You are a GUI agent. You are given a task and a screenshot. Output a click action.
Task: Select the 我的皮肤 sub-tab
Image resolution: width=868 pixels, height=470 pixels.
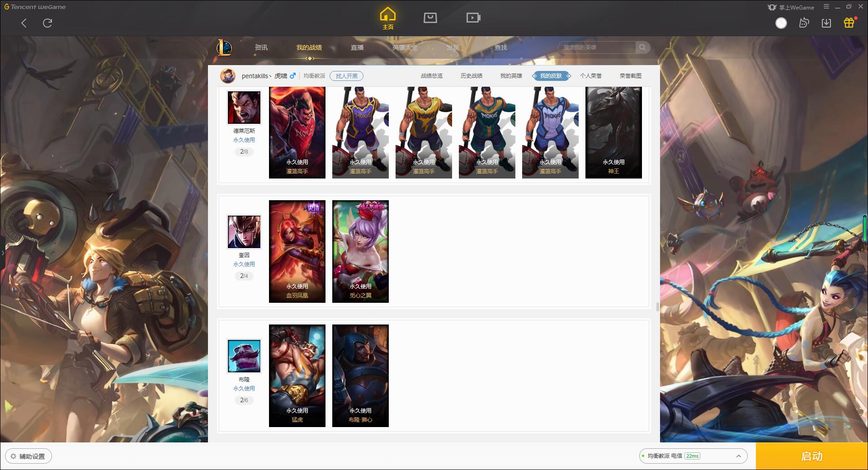tap(551, 76)
